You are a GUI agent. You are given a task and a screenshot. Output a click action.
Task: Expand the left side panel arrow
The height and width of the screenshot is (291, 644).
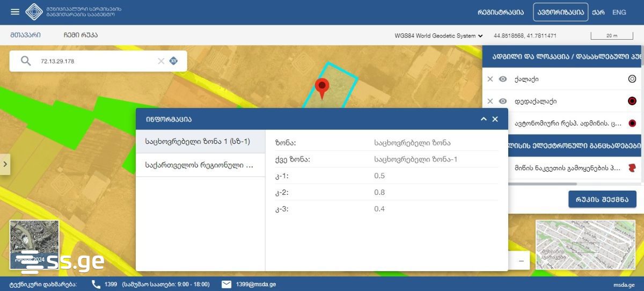(x=5, y=164)
